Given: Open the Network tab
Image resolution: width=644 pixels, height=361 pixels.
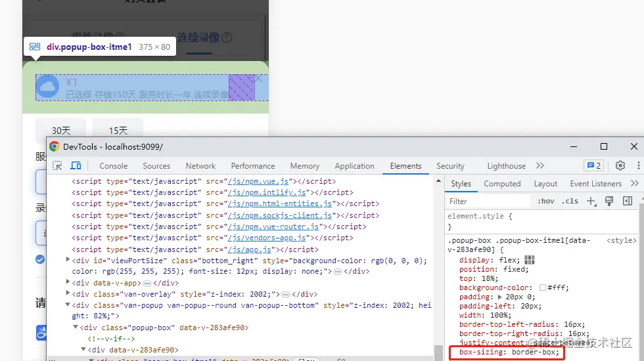Looking at the screenshot, I should point(200,165).
